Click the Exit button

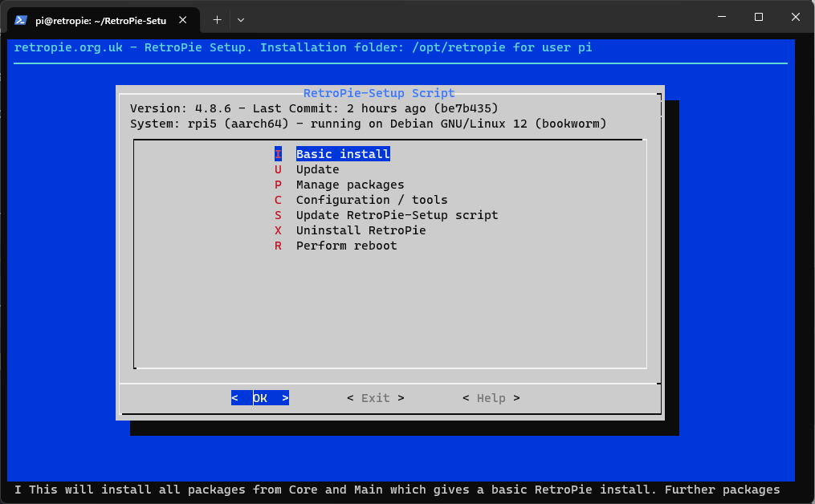click(x=375, y=398)
